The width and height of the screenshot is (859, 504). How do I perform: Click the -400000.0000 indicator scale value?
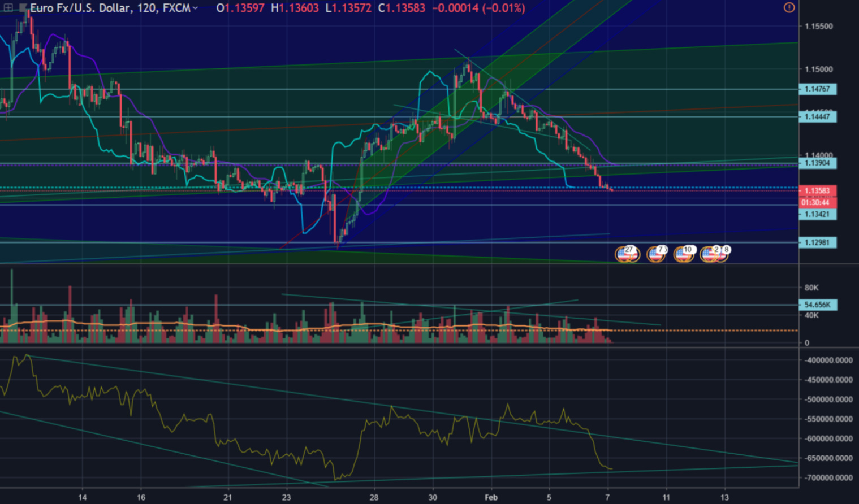pos(828,360)
